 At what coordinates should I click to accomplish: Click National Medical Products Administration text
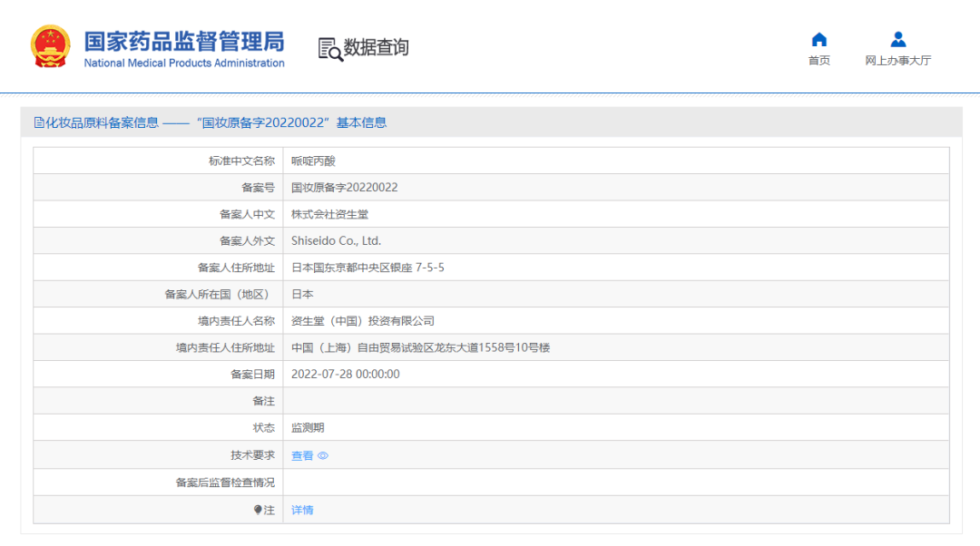pyautogui.click(x=184, y=63)
